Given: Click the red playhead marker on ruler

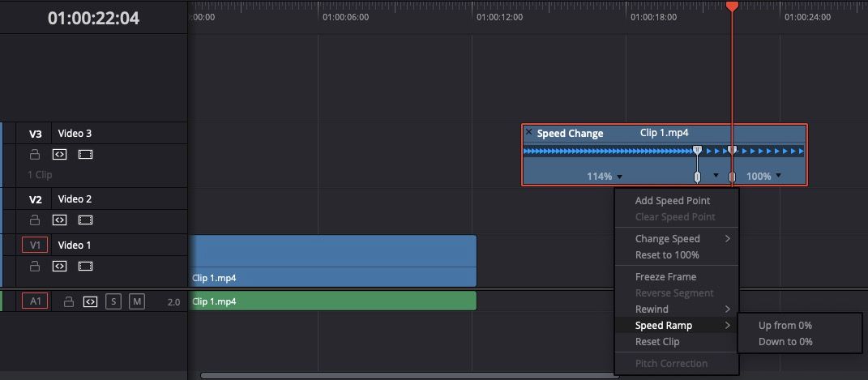Looking at the screenshot, I should click(732, 6).
